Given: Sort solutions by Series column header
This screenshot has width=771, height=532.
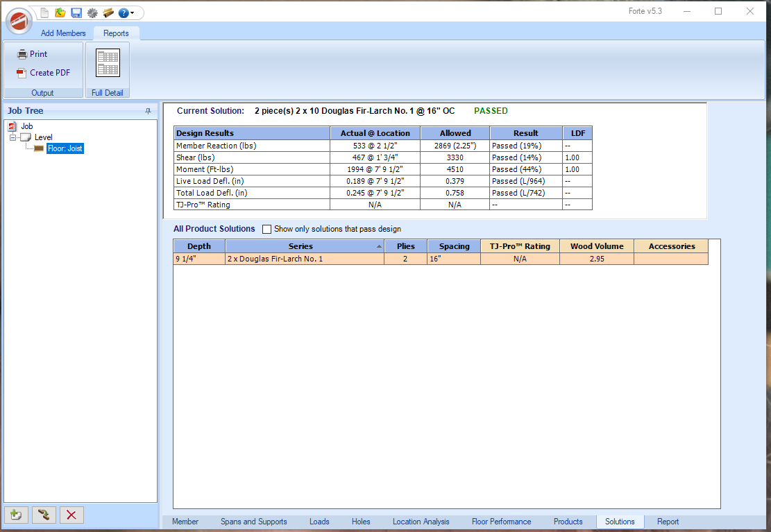Looking at the screenshot, I should [305, 246].
